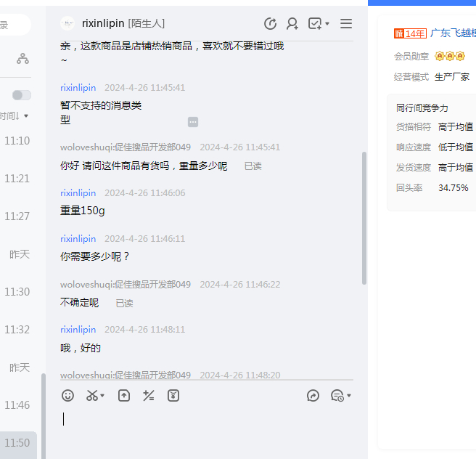The height and width of the screenshot is (459, 476).
Task: Select the 11:10 conversation
Action: (x=17, y=141)
